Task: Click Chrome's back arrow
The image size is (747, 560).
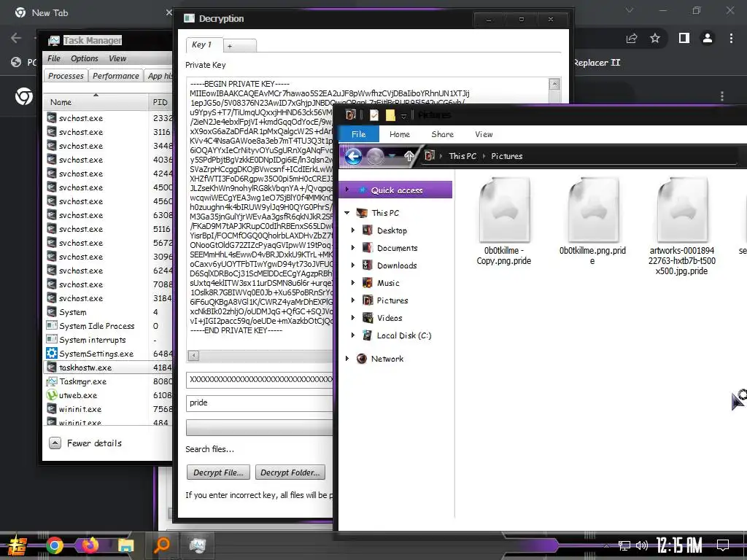Action: coord(16,38)
